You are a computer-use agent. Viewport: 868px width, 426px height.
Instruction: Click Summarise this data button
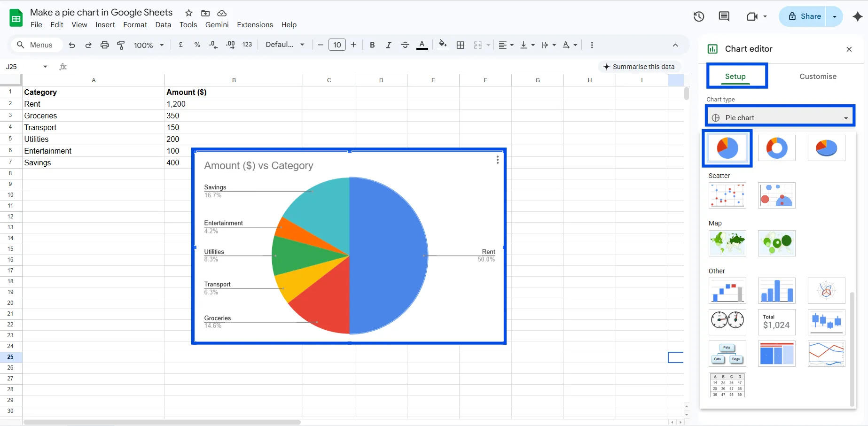[x=639, y=67]
